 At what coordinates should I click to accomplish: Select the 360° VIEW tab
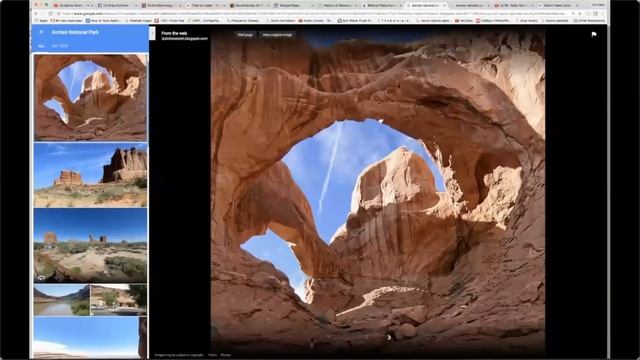(x=60, y=46)
